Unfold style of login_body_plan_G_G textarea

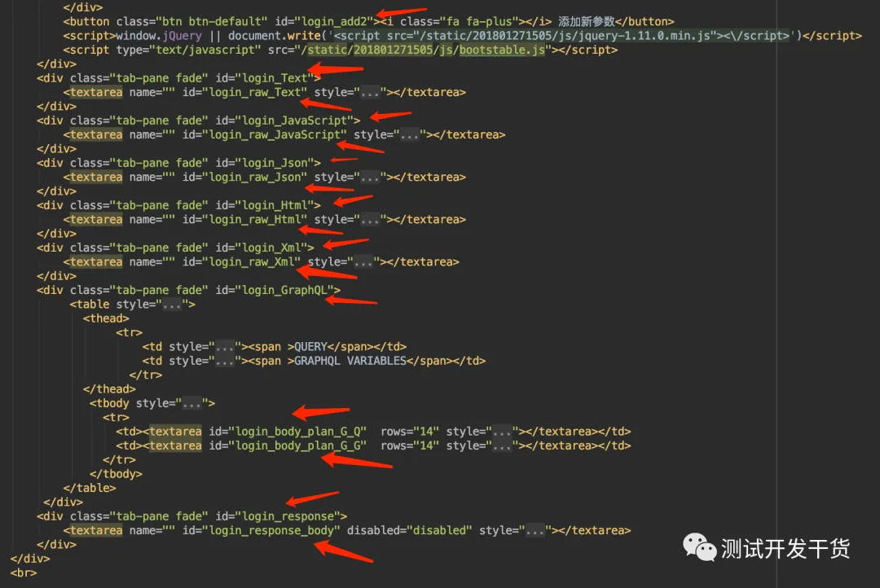pyautogui.click(x=502, y=445)
